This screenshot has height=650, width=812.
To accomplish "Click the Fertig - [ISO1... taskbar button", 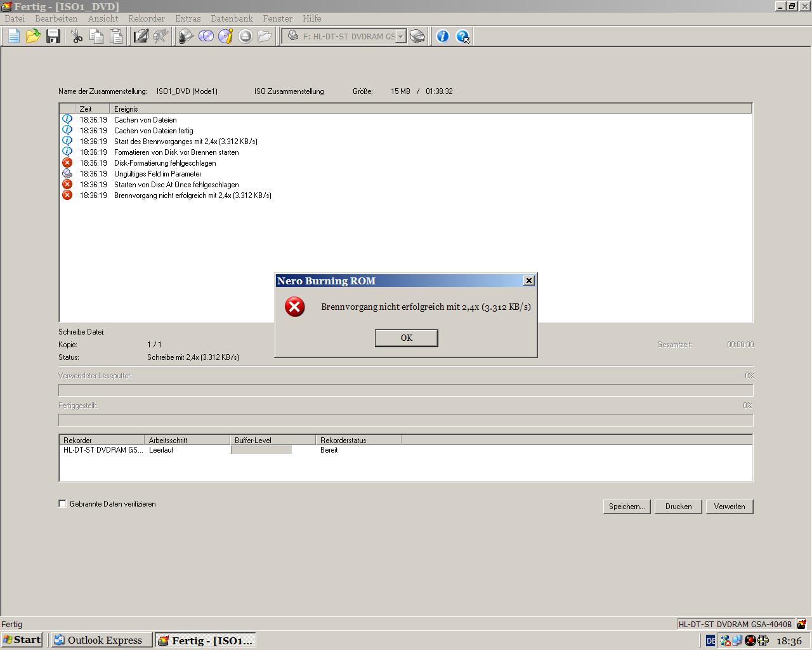I will [206, 640].
